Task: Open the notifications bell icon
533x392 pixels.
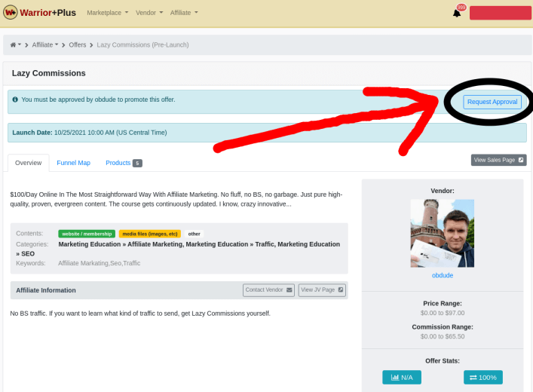Action: [x=456, y=14]
